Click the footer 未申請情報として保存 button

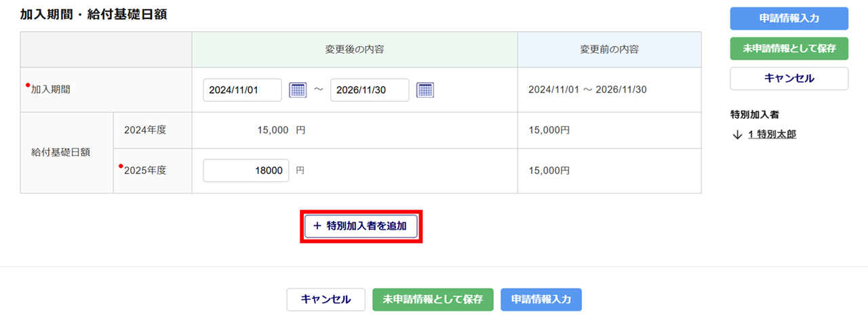click(x=433, y=299)
